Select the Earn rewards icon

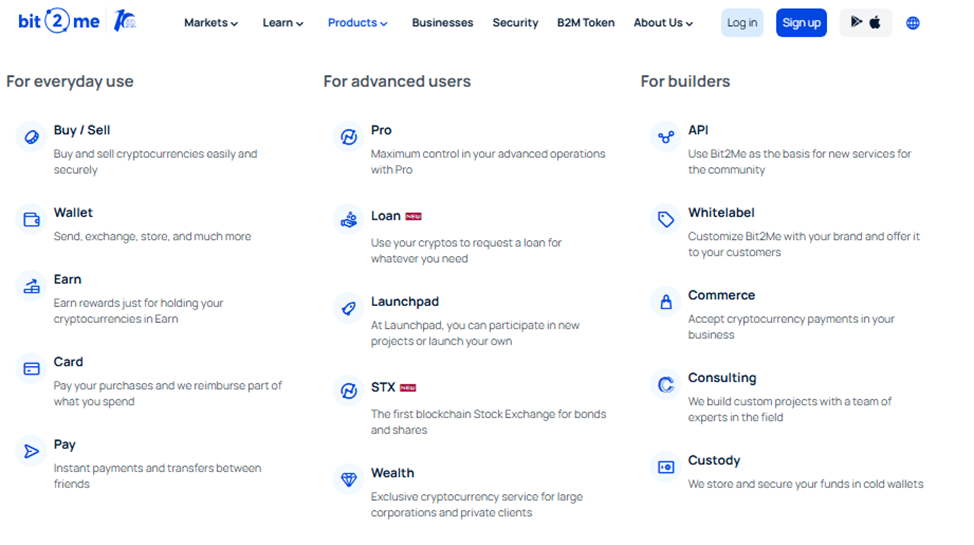[x=31, y=286]
